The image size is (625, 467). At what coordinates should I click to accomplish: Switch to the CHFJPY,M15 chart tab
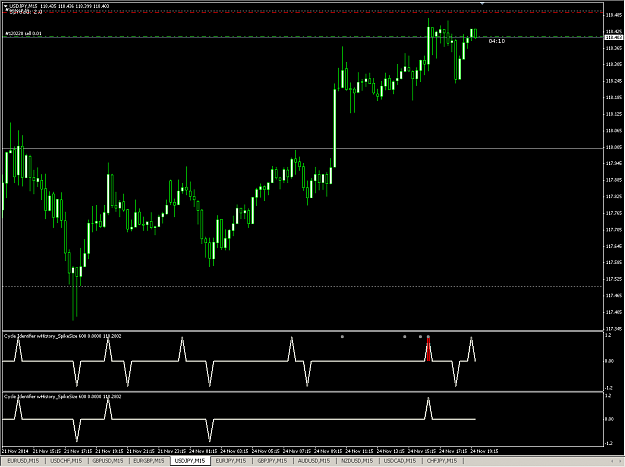point(442,461)
